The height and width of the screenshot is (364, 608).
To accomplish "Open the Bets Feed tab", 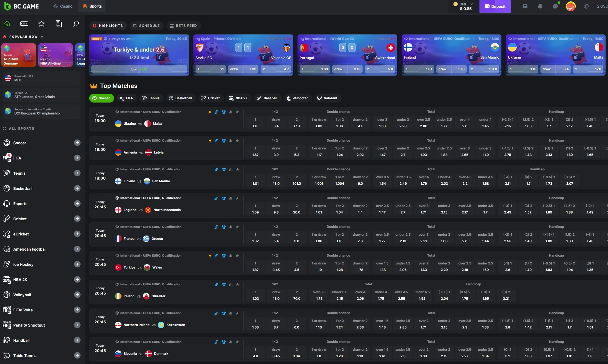I will click(x=183, y=26).
